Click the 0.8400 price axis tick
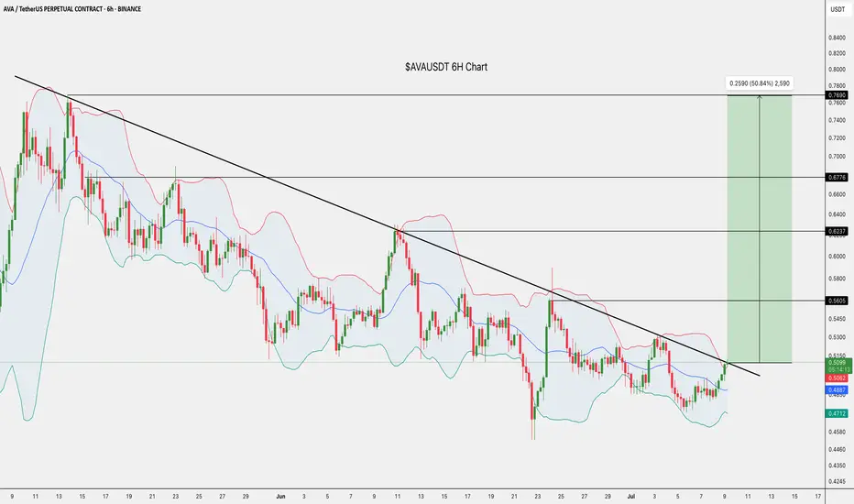Image resolution: width=854 pixels, height=504 pixels. [838, 38]
